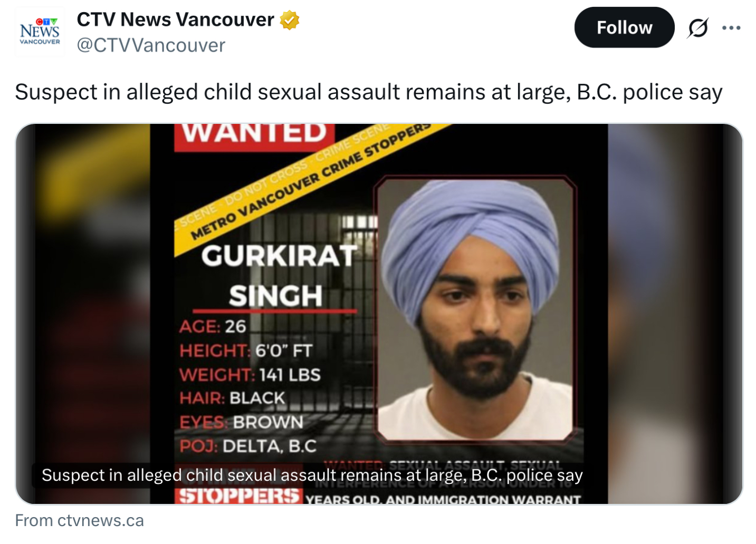This screenshot has height=544, width=756.
Task: Open the suspect mugshot photo in card
Action: (475, 309)
